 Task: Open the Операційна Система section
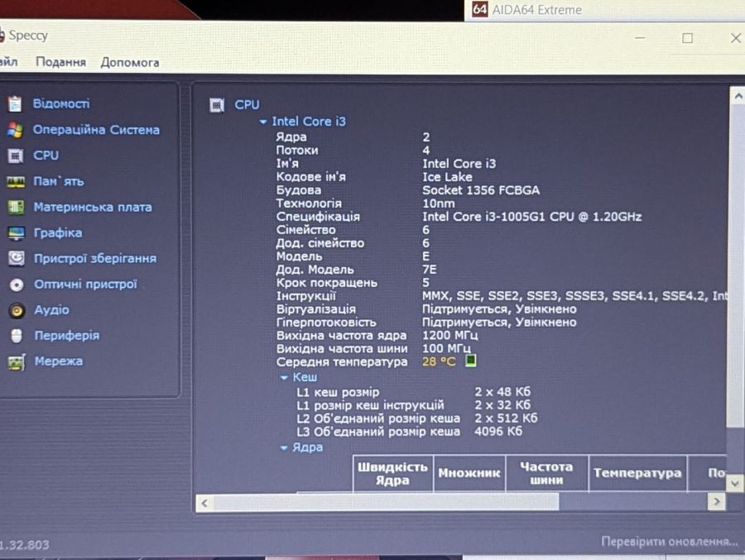click(96, 130)
